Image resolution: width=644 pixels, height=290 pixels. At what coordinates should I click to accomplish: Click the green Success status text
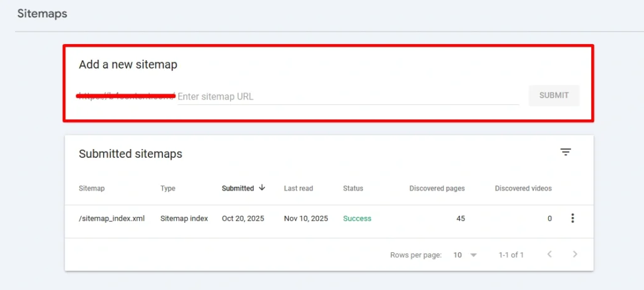(x=357, y=219)
